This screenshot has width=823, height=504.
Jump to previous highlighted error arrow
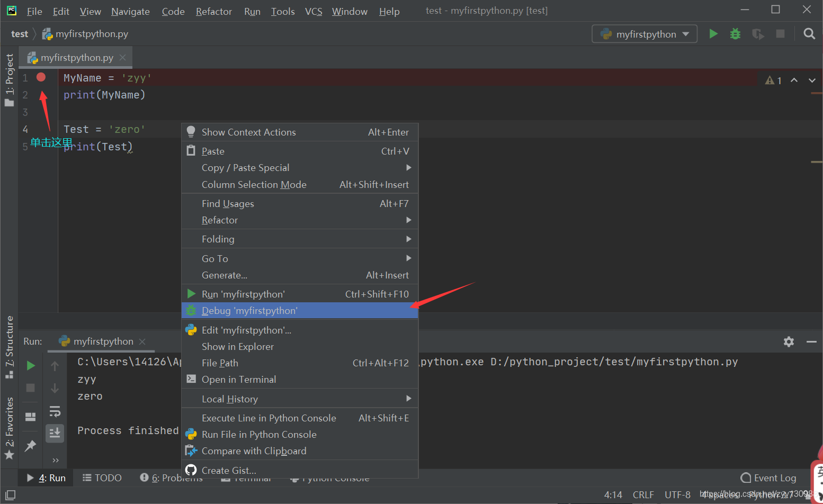click(x=794, y=80)
